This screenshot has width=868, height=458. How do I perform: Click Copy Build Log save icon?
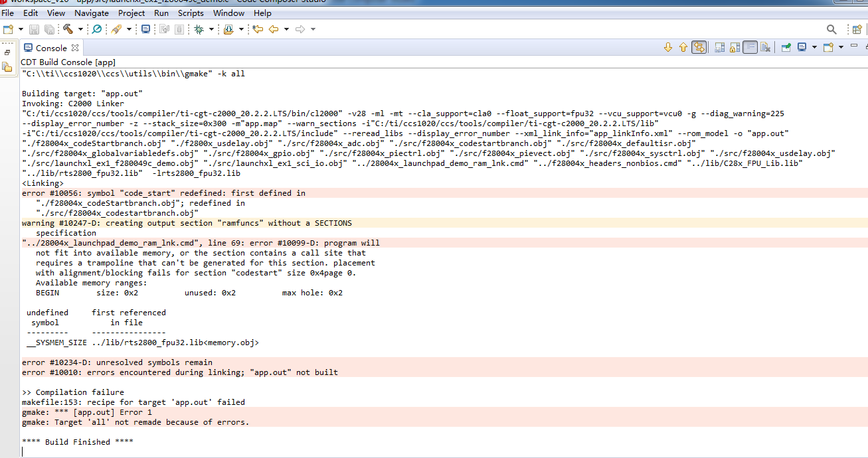coord(720,47)
